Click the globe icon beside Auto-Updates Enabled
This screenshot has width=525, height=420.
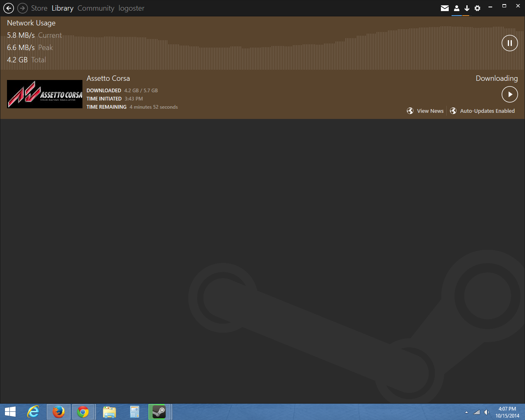453,111
